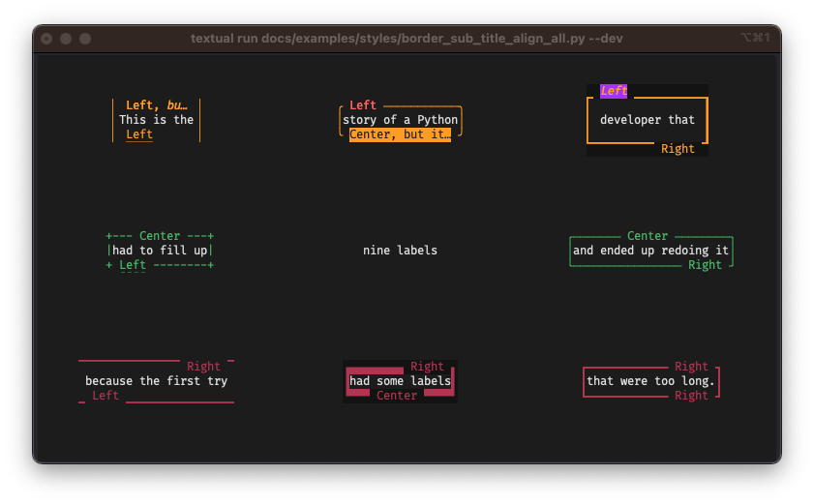Image resolution: width=814 pixels, height=504 pixels.
Task: Click the purple highlighted 'Left' title
Action: tap(614, 91)
